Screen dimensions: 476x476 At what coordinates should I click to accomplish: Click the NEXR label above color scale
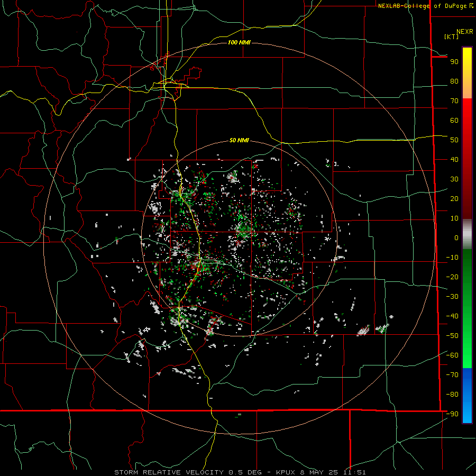465,32
